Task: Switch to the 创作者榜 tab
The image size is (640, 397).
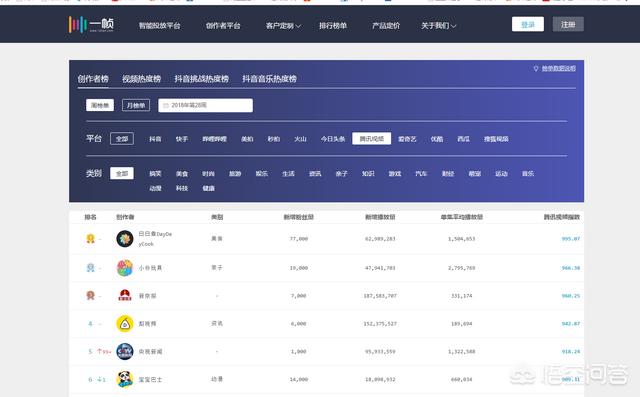Action: point(93,79)
